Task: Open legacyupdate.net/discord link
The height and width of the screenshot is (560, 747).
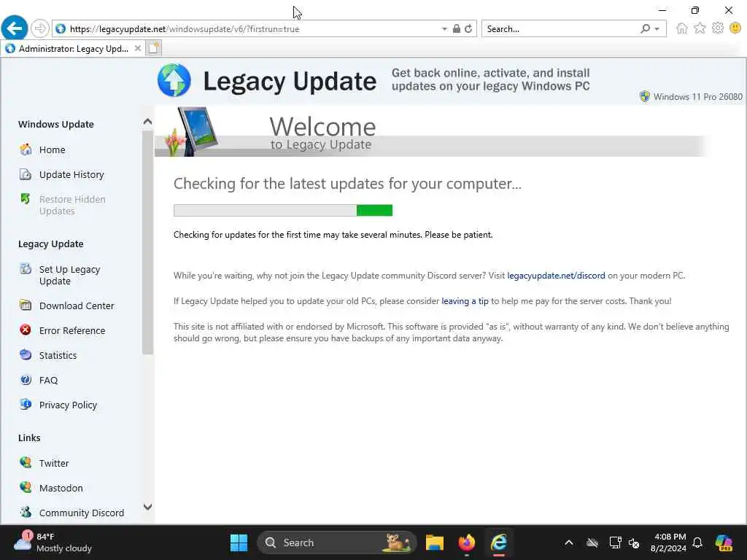Action: pyautogui.click(x=556, y=276)
